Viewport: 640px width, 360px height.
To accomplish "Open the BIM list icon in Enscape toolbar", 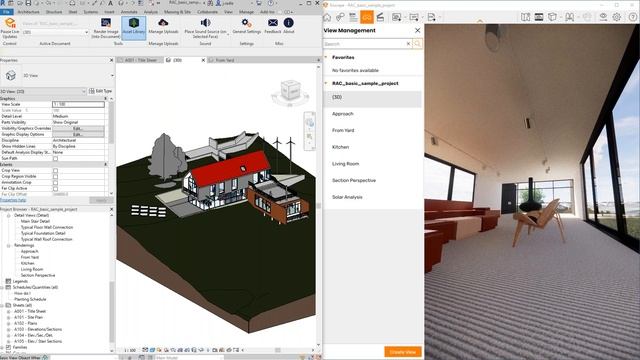I will point(353,17).
